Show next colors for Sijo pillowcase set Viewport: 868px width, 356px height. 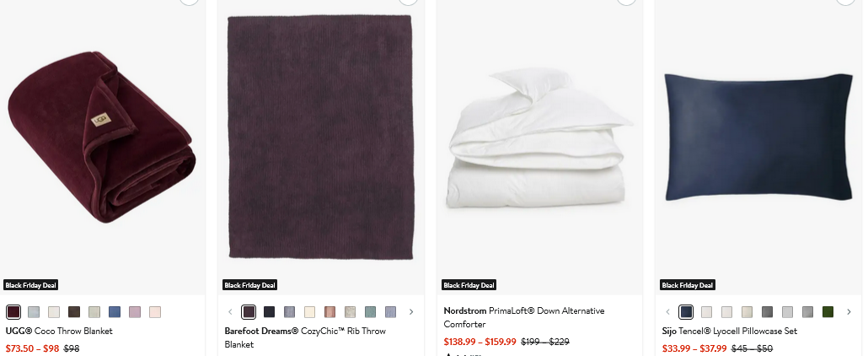click(x=849, y=312)
